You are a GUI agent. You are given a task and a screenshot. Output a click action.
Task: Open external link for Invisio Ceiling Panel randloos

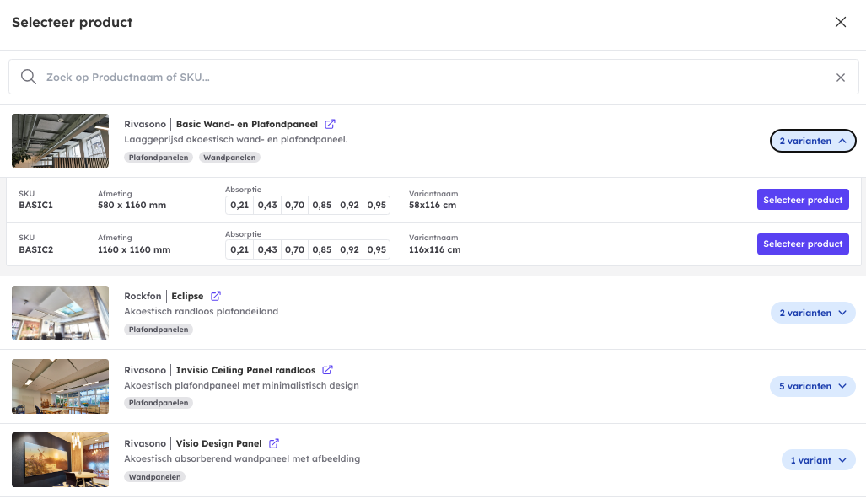[328, 370]
